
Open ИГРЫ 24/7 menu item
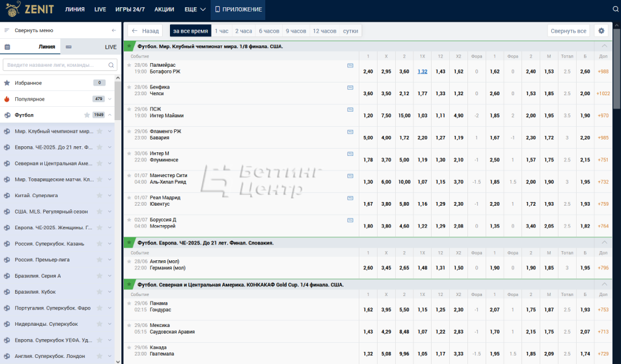coord(130,9)
